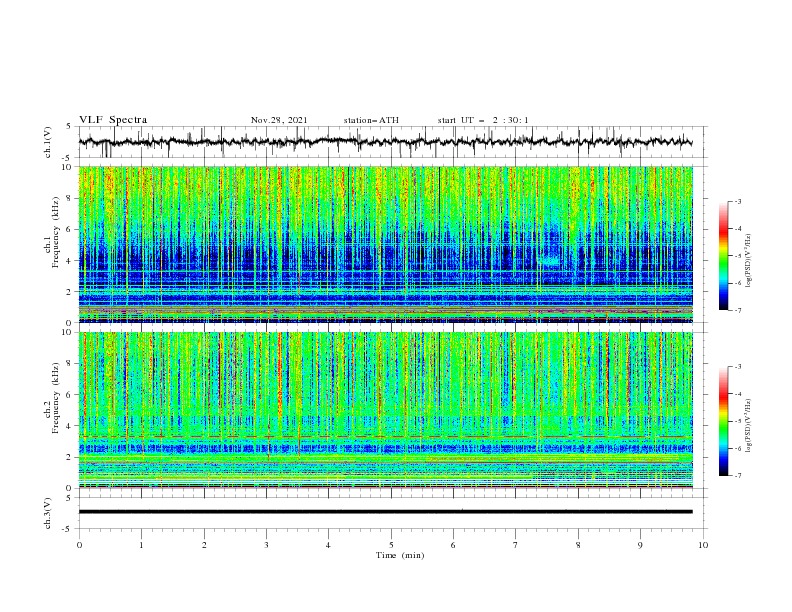Click the "6" kHz tick of ch.2 spectrogram

click(x=70, y=395)
